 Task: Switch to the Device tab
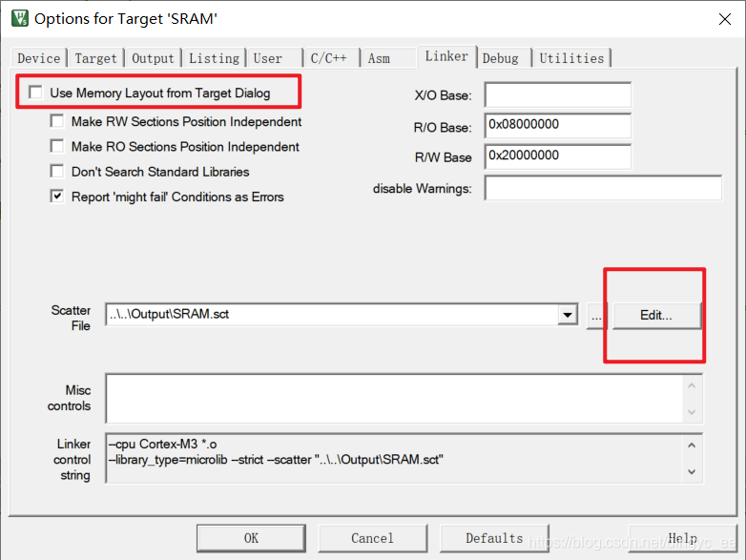point(38,58)
